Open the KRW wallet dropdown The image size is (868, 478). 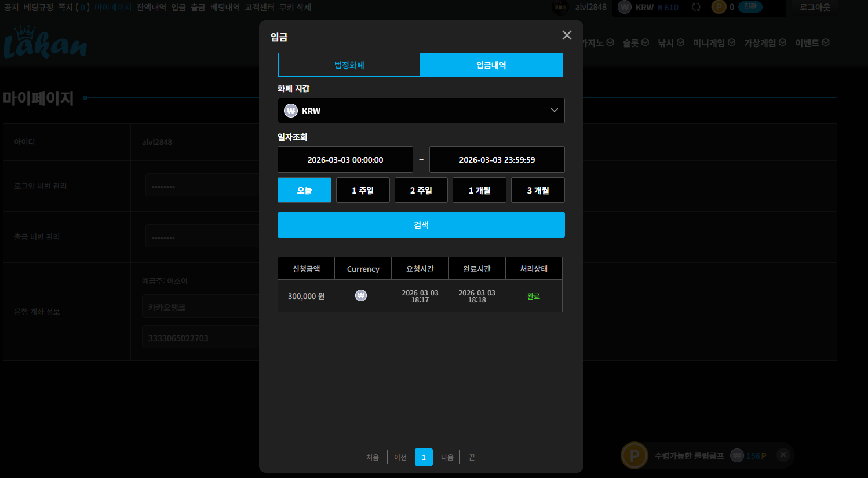pyautogui.click(x=421, y=111)
